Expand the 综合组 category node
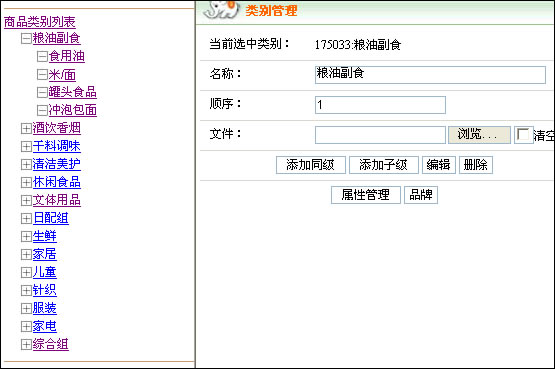The height and width of the screenshot is (369, 555). click(26, 345)
